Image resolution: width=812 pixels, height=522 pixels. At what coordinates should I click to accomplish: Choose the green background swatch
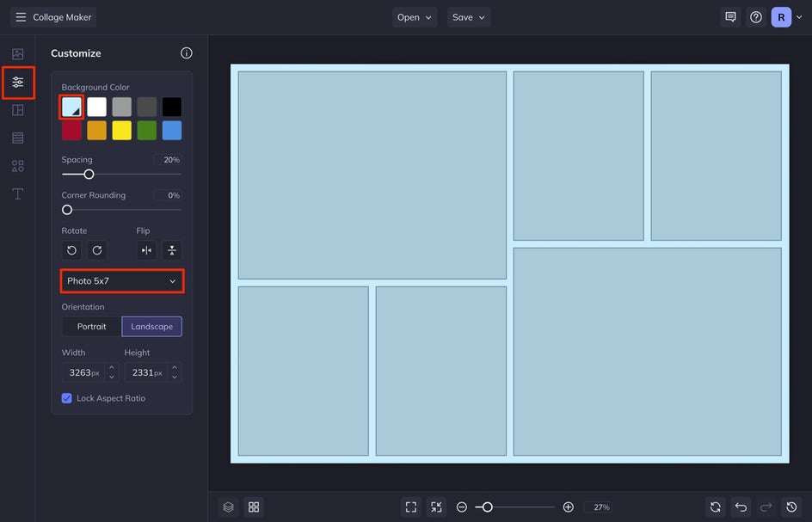click(x=146, y=131)
